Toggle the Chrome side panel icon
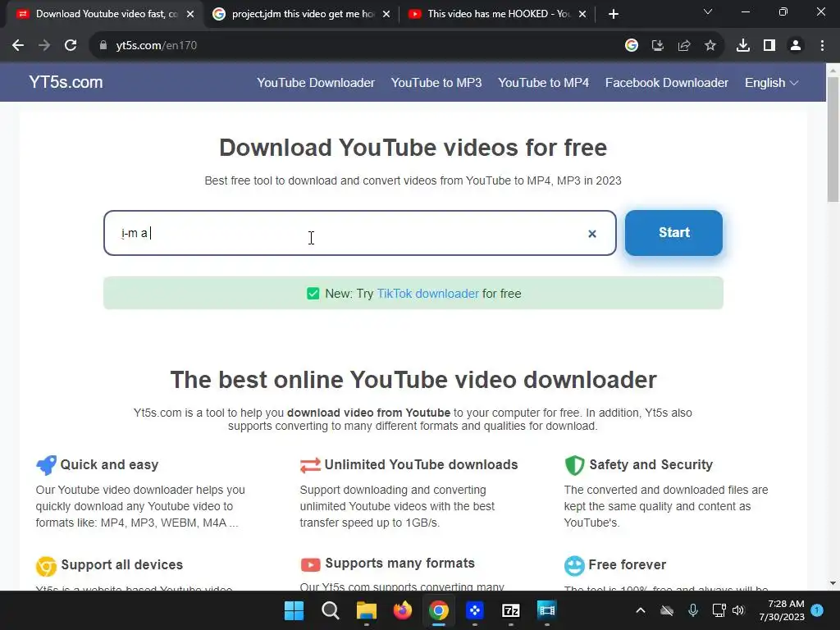 coord(769,46)
